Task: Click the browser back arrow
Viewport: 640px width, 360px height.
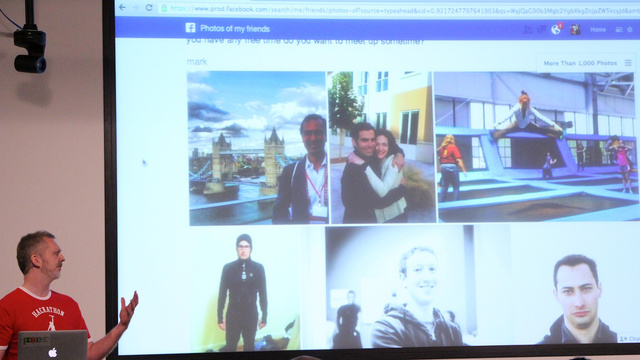Action: coord(122,7)
